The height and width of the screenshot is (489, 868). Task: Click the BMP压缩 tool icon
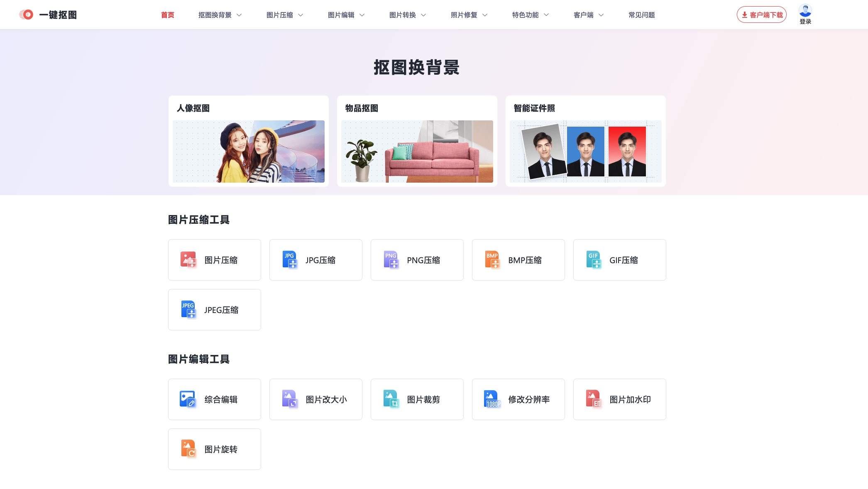click(492, 259)
